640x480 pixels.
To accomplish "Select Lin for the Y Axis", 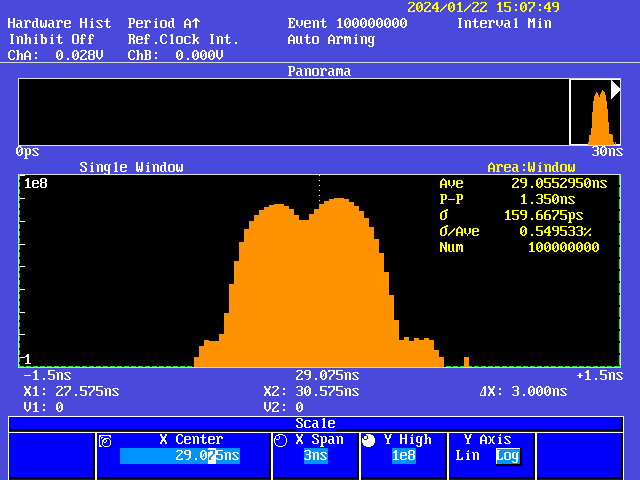I will [x=467, y=456].
